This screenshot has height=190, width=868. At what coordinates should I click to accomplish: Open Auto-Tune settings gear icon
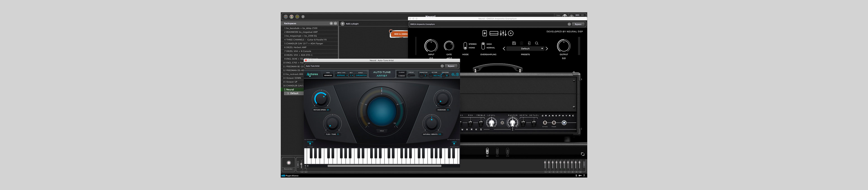(453, 74)
